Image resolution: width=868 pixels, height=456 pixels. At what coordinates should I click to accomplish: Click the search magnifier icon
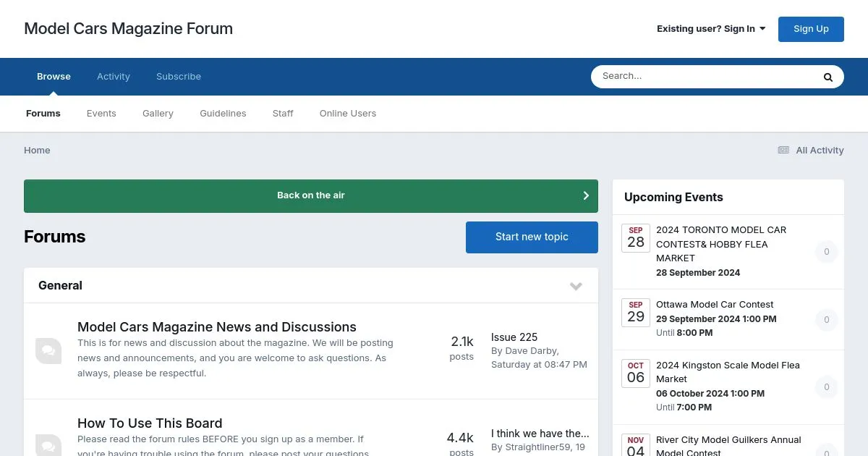(x=828, y=77)
